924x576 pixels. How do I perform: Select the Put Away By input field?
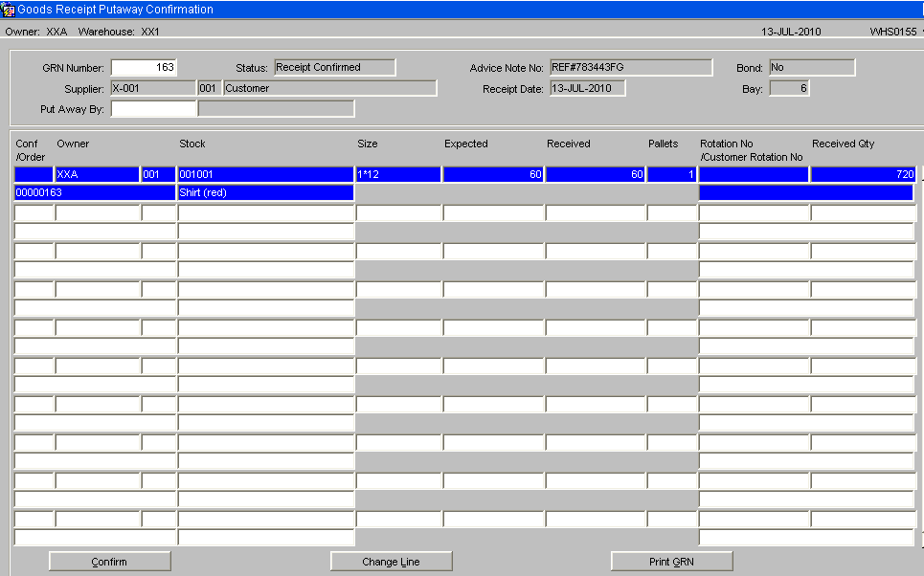tap(153, 108)
